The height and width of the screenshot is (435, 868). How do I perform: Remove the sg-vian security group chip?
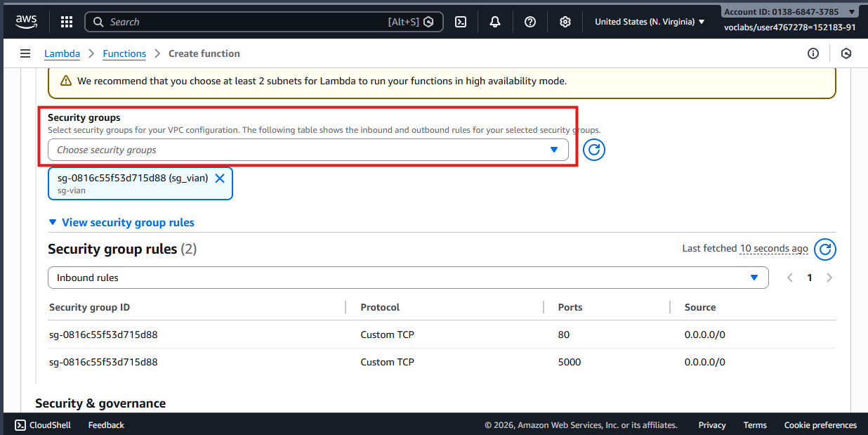[220, 178]
